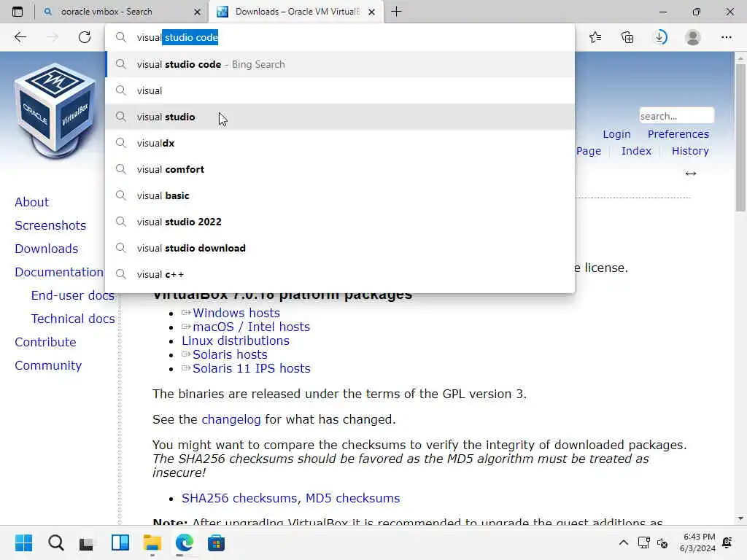Open Documentation in the sidebar
The image size is (747, 560).
58,272
